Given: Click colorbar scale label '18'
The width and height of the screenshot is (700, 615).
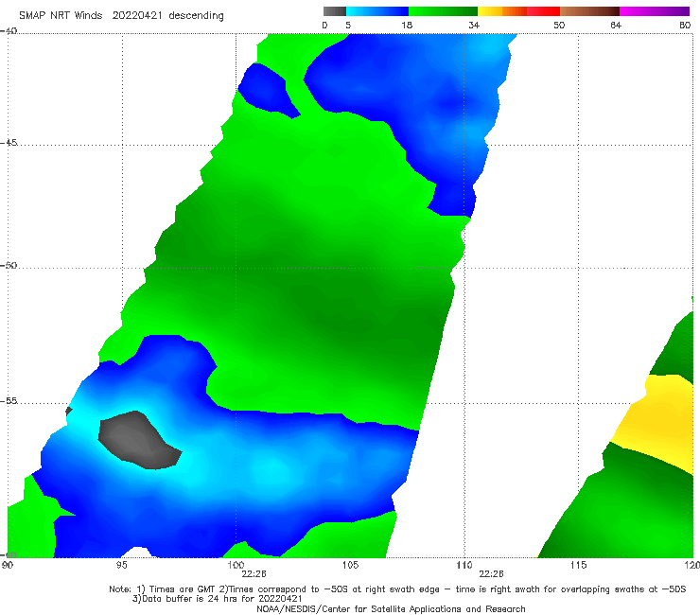Looking at the screenshot, I should tap(407, 26).
